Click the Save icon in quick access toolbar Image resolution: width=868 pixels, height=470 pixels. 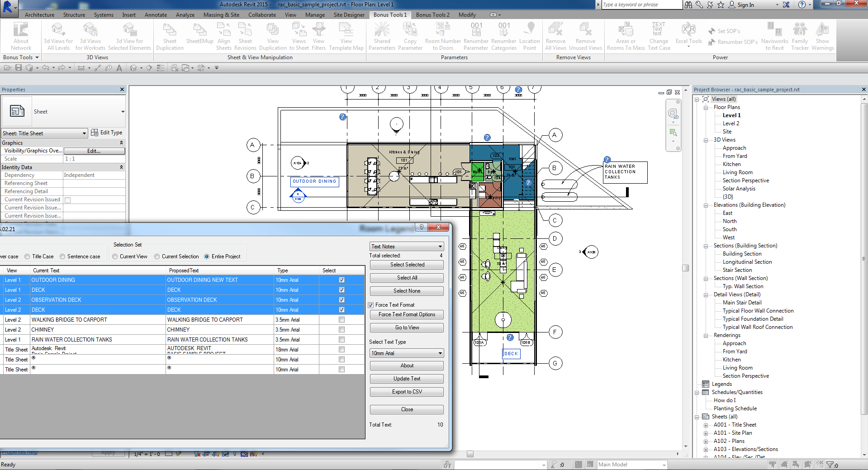pos(19,68)
